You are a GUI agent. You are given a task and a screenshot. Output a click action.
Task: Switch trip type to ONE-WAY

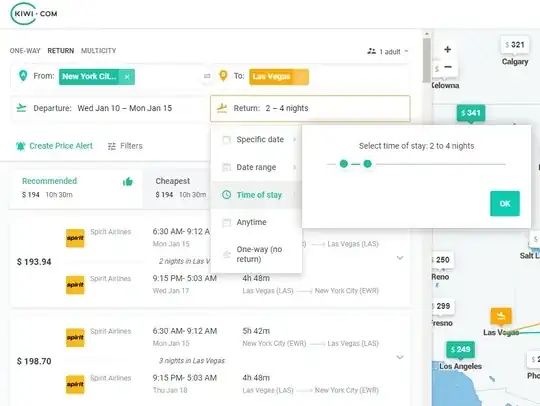pyautogui.click(x=25, y=51)
